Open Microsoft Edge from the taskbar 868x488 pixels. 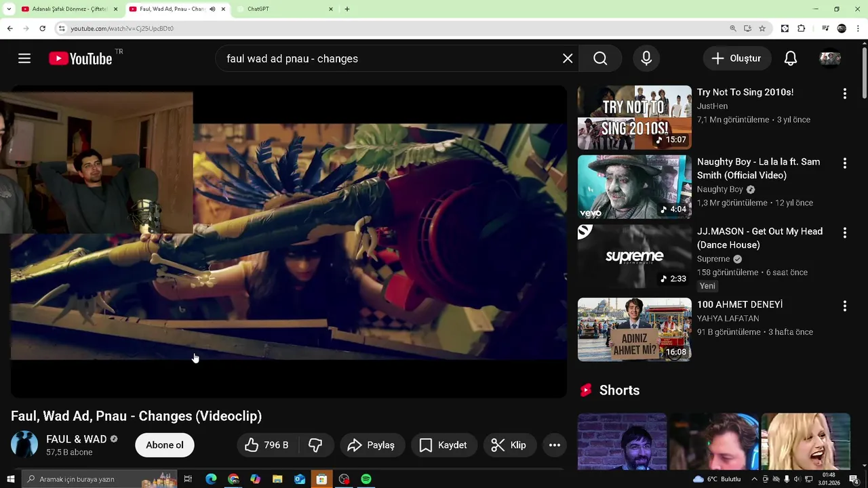211,479
